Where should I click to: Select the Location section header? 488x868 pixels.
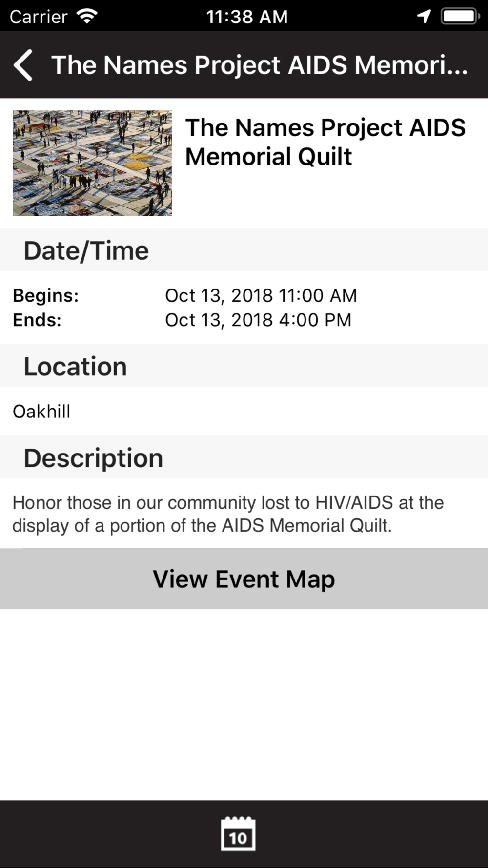(x=244, y=366)
